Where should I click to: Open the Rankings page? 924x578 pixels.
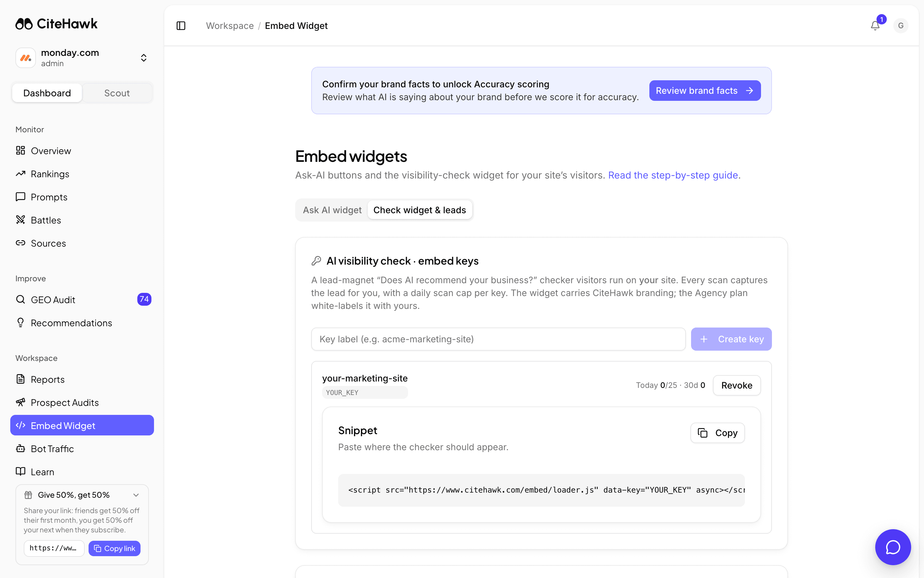pyautogui.click(x=82, y=174)
